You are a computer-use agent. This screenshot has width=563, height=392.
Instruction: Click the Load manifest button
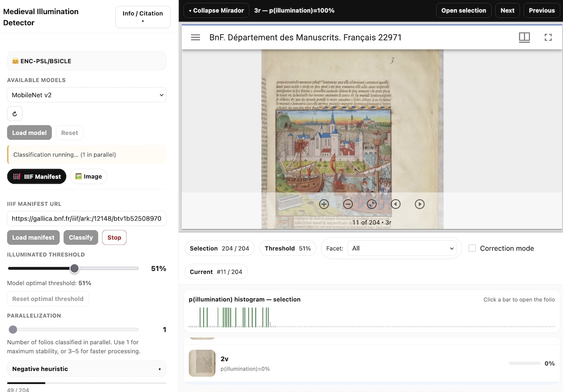pos(33,238)
